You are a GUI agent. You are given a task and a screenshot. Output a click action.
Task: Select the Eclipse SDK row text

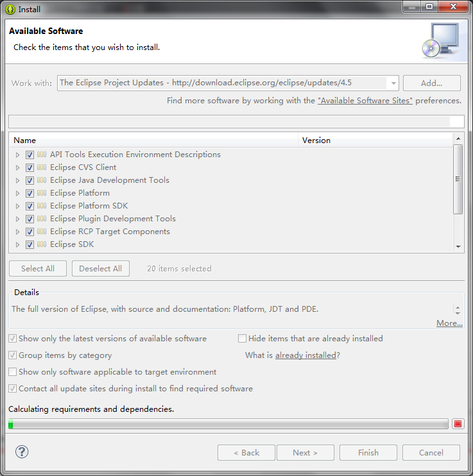click(x=72, y=244)
